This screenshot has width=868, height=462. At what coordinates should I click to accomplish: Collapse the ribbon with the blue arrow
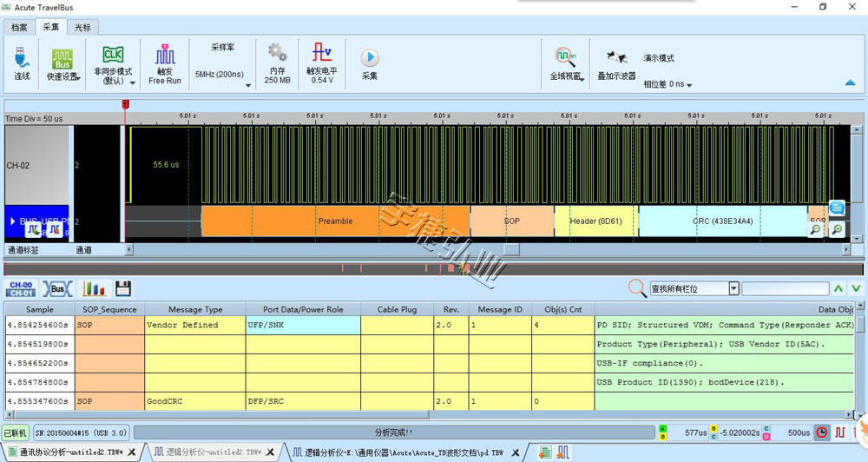coord(851,82)
